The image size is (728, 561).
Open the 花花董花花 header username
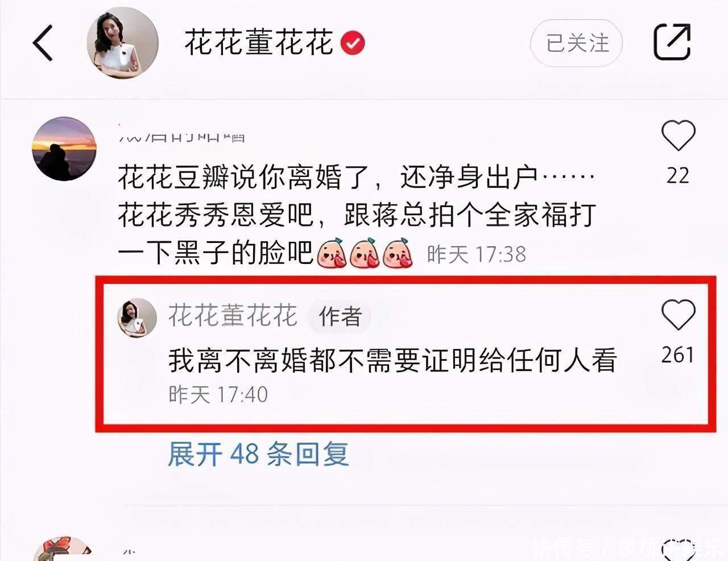[259, 43]
